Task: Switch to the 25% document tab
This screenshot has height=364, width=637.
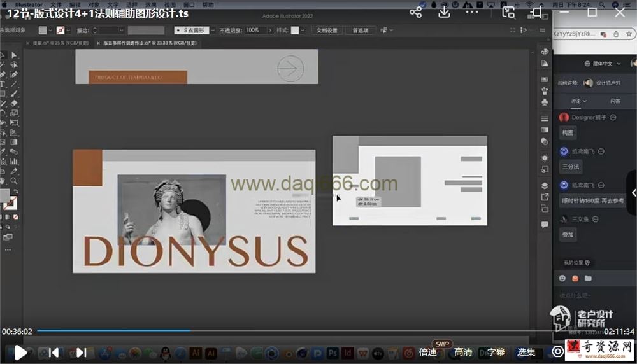Action: pos(61,43)
